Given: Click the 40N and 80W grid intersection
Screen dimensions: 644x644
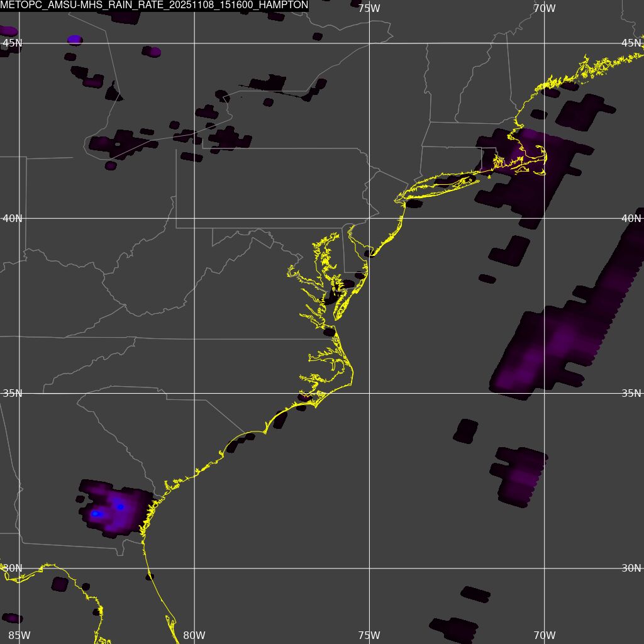Looking at the screenshot, I should [x=194, y=218].
